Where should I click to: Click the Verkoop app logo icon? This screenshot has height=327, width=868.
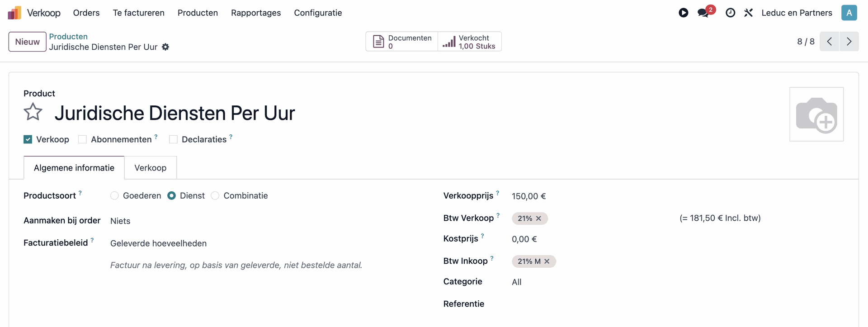[14, 13]
